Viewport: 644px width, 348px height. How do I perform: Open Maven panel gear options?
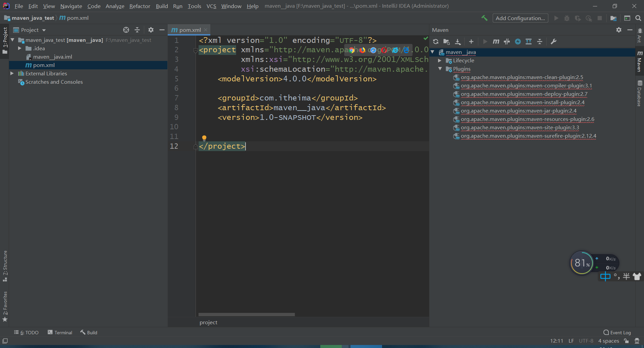[x=619, y=30]
